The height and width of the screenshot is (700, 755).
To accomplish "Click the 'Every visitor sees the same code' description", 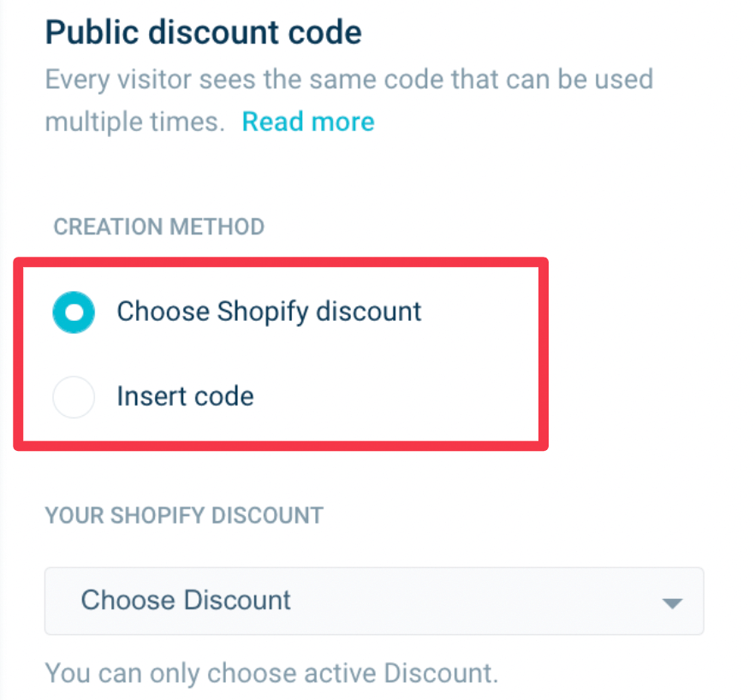I will pyautogui.click(x=348, y=80).
